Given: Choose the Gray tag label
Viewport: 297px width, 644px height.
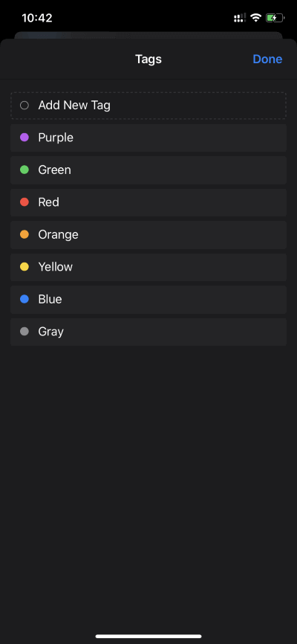Looking at the screenshot, I should point(51,332).
